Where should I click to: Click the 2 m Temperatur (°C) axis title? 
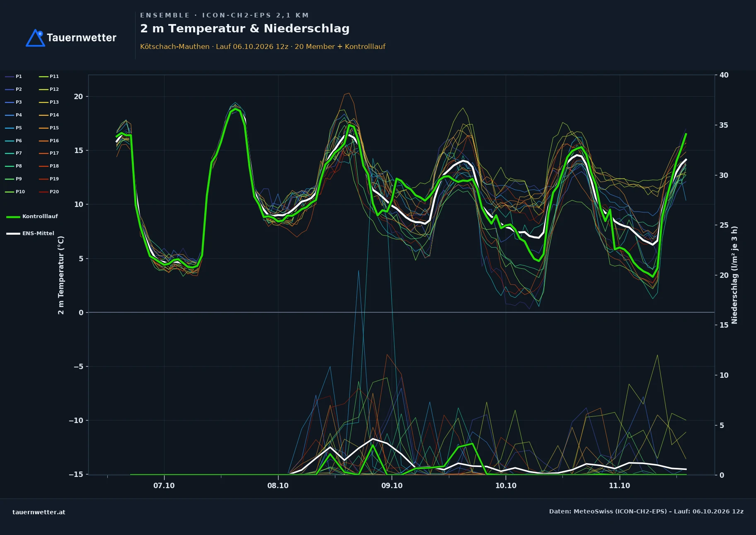(61, 275)
